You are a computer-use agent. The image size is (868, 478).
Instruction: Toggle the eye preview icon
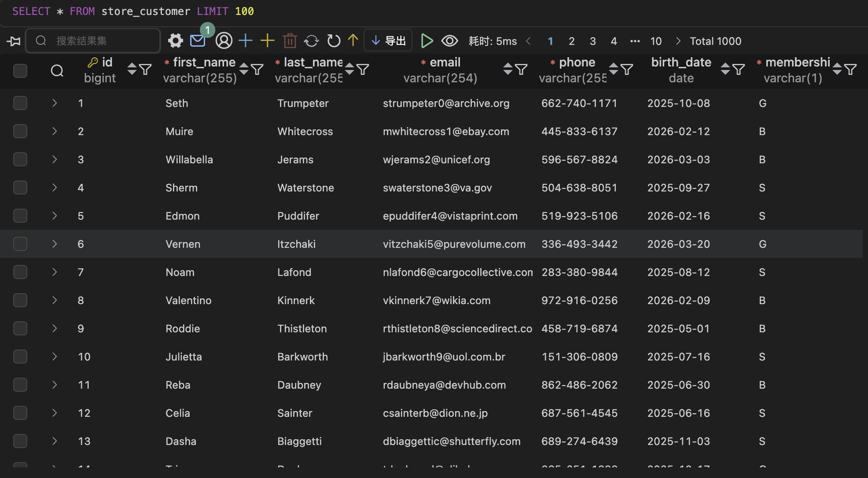(449, 41)
